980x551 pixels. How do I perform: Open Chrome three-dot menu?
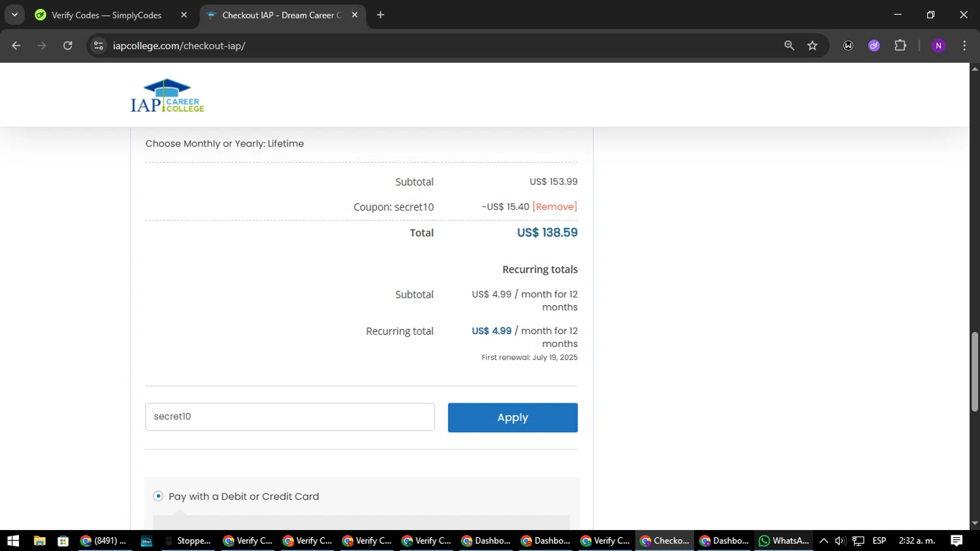tap(964, 46)
